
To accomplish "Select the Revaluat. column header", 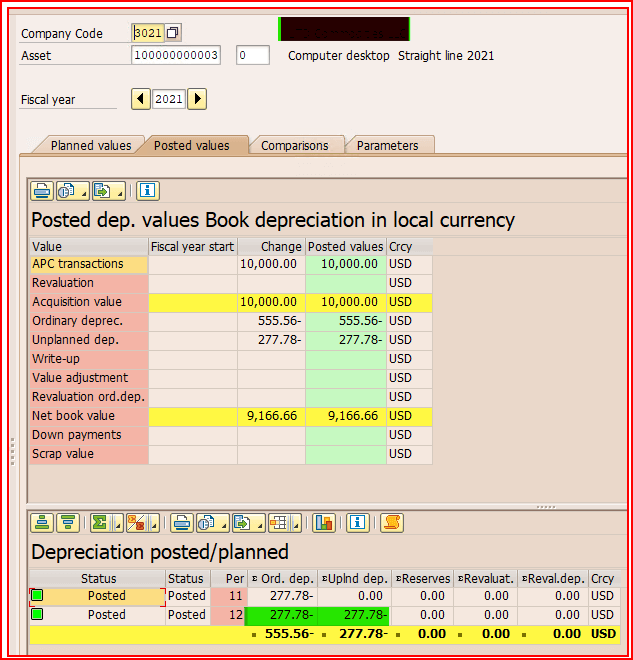I will [486, 579].
